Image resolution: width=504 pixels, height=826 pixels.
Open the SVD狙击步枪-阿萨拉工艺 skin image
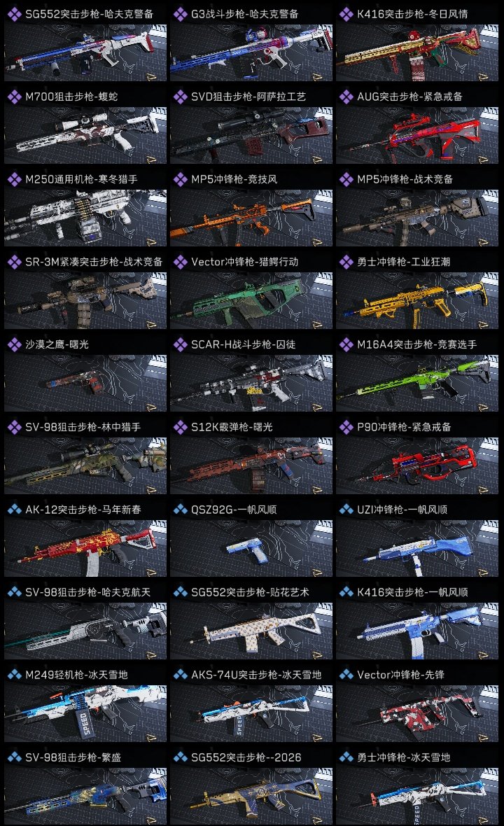(x=251, y=135)
